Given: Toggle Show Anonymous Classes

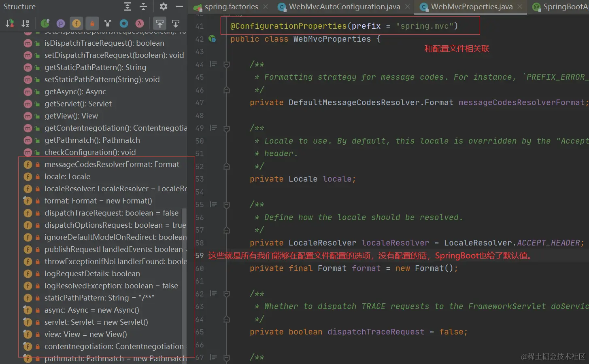Looking at the screenshot, I should (124, 23).
